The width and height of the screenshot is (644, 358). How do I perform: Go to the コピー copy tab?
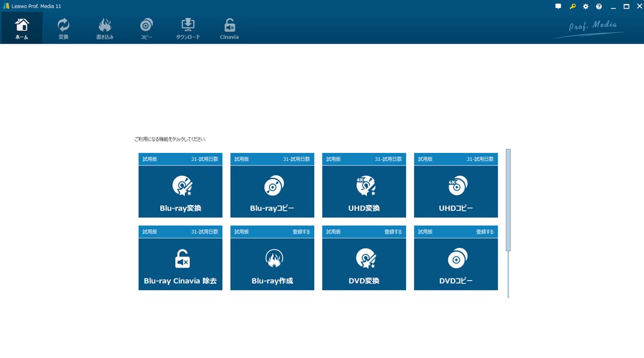(146, 28)
